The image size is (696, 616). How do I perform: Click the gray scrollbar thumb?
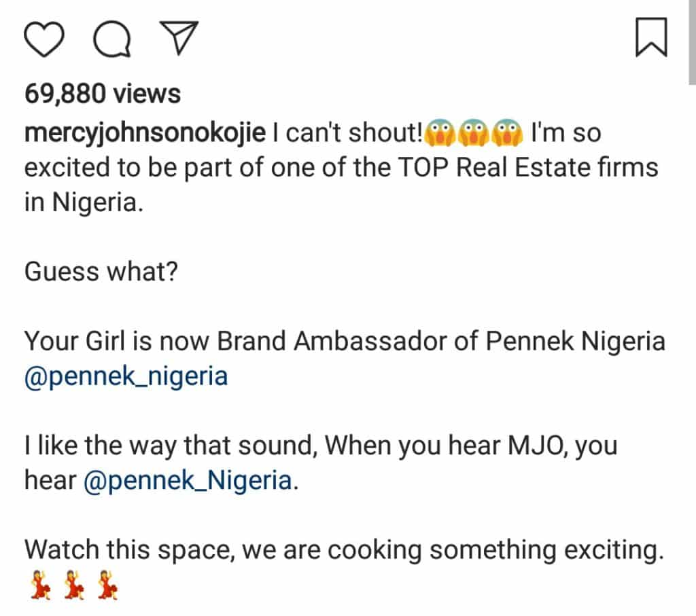pos(692,42)
